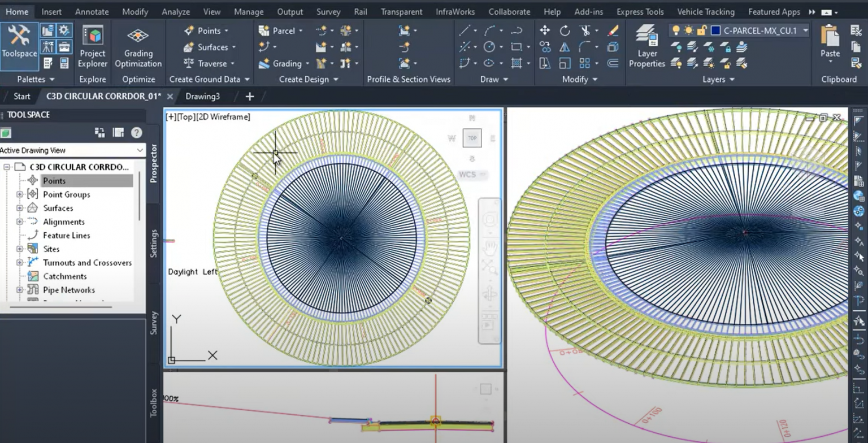Viewport: 868px width, 443px height.
Task: Select the Move tool in Modify panel
Action: (x=544, y=30)
